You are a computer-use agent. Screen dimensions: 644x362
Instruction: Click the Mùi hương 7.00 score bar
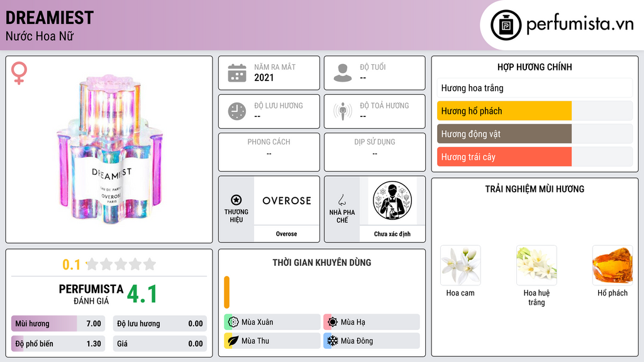point(58,324)
